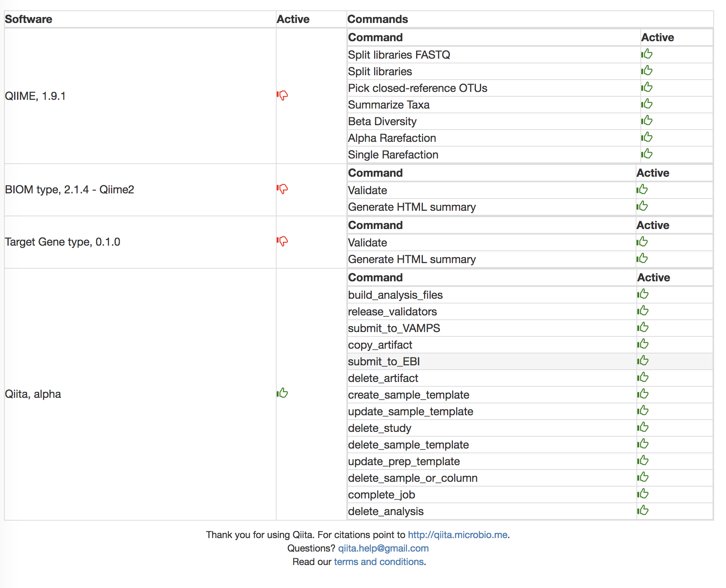Click thumbs-up for update_prep_template

[x=643, y=460]
